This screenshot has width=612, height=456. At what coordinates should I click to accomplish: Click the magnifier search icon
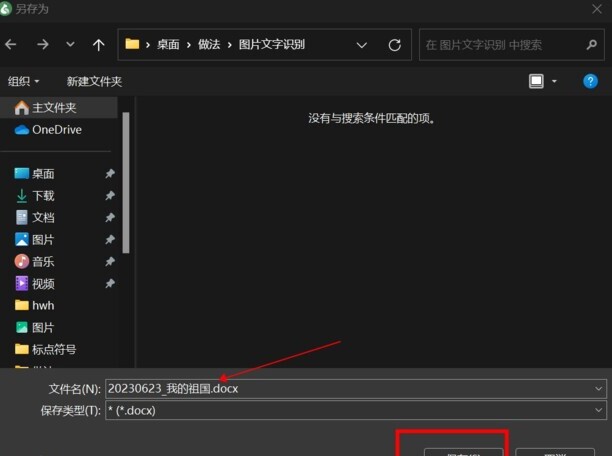tap(592, 45)
